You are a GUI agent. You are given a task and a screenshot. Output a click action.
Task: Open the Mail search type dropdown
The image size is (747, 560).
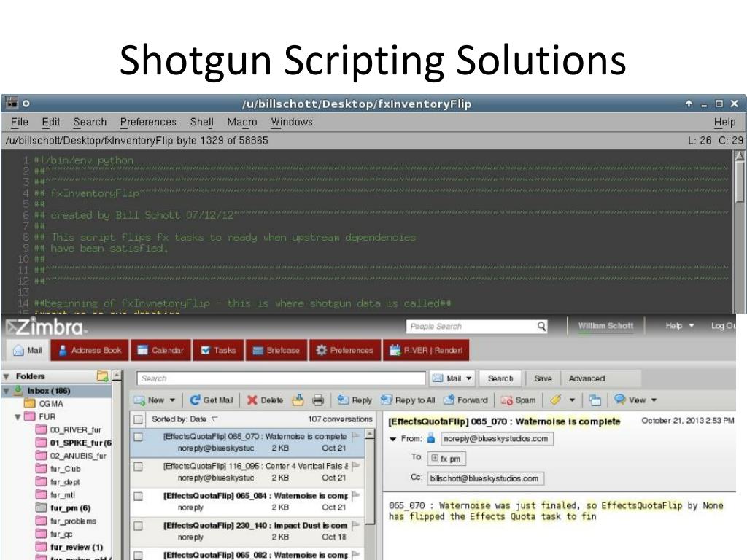pyautogui.click(x=452, y=378)
